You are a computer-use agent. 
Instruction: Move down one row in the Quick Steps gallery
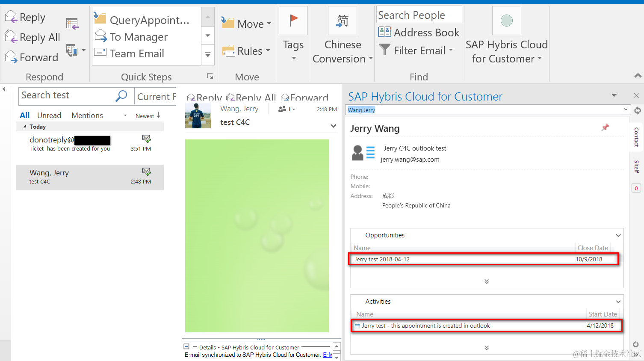tap(208, 36)
